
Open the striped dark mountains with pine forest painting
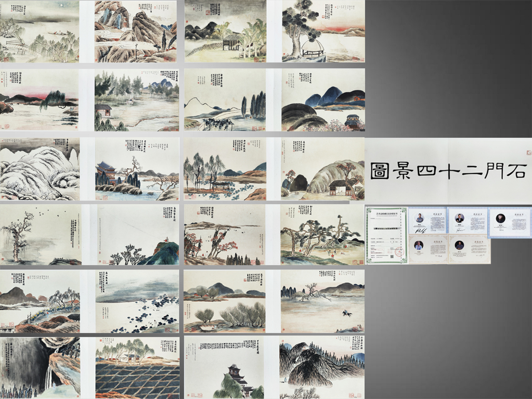322,368
